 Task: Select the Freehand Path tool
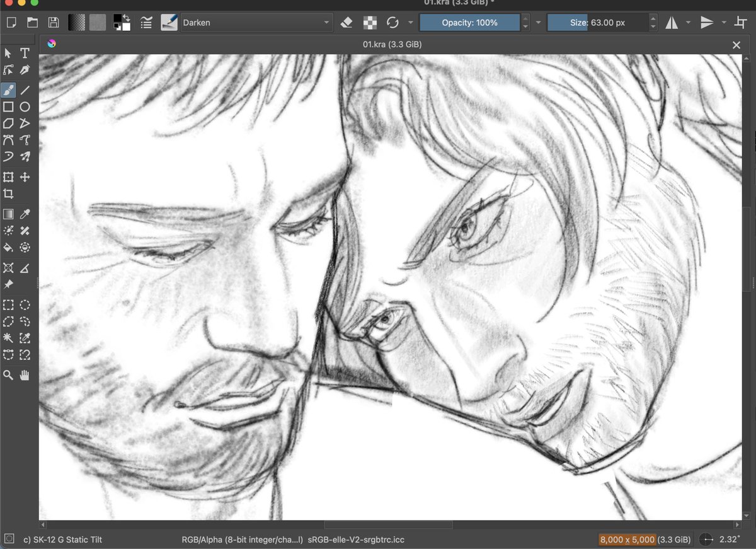coord(25,140)
